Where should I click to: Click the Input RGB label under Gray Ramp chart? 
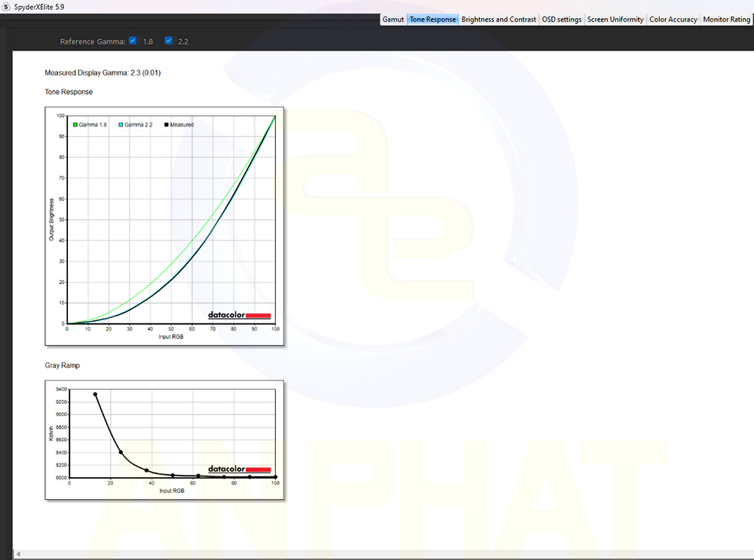pyautogui.click(x=172, y=491)
